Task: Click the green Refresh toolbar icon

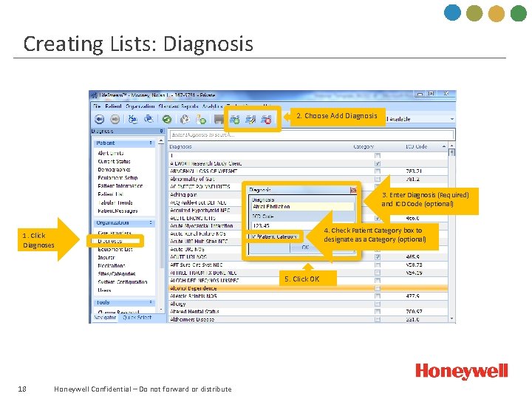Action: pos(166,120)
